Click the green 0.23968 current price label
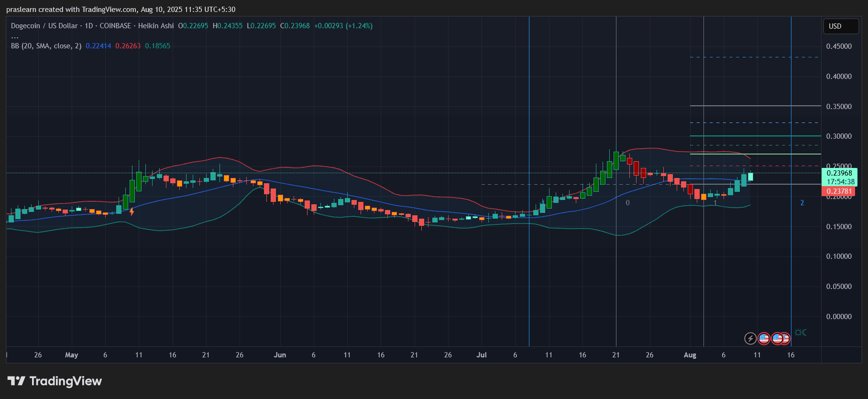This screenshot has width=868, height=399. [x=839, y=173]
